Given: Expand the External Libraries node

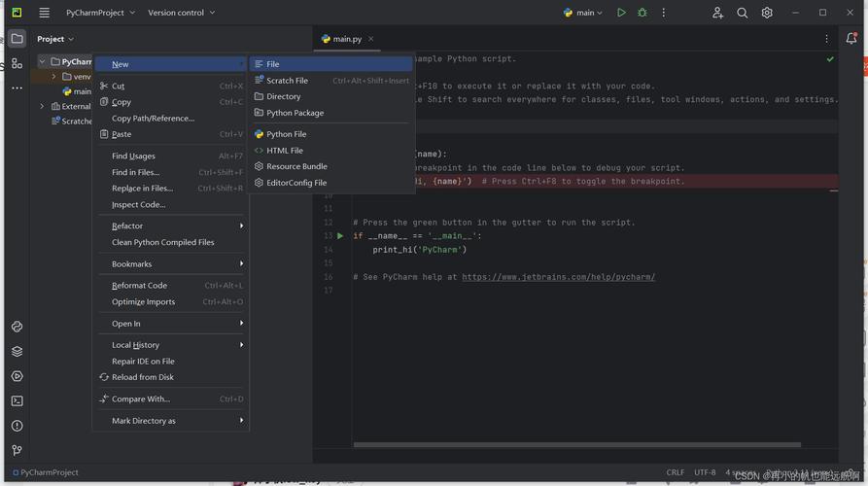Looking at the screenshot, I should click(42, 106).
